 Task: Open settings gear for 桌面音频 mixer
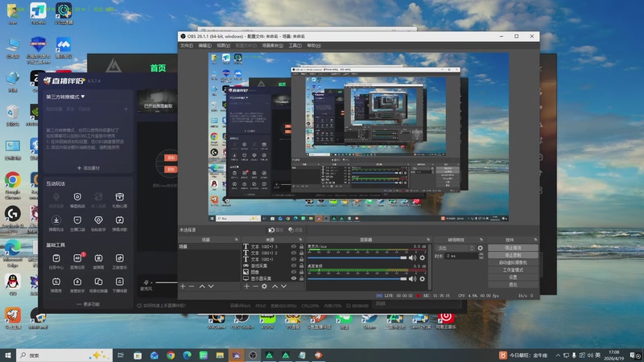click(422, 278)
